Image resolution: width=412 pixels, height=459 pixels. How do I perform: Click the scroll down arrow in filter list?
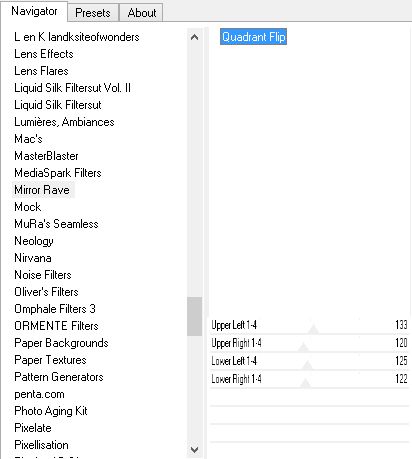(x=194, y=449)
